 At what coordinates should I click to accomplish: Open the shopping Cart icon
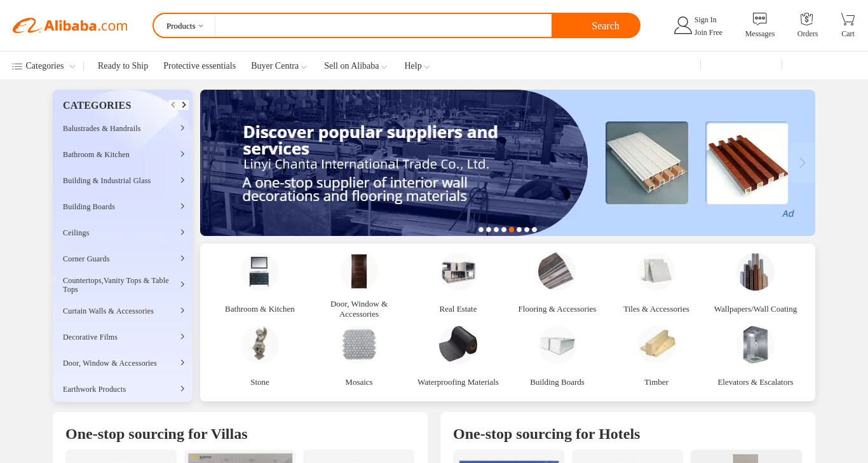pyautogui.click(x=848, y=19)
